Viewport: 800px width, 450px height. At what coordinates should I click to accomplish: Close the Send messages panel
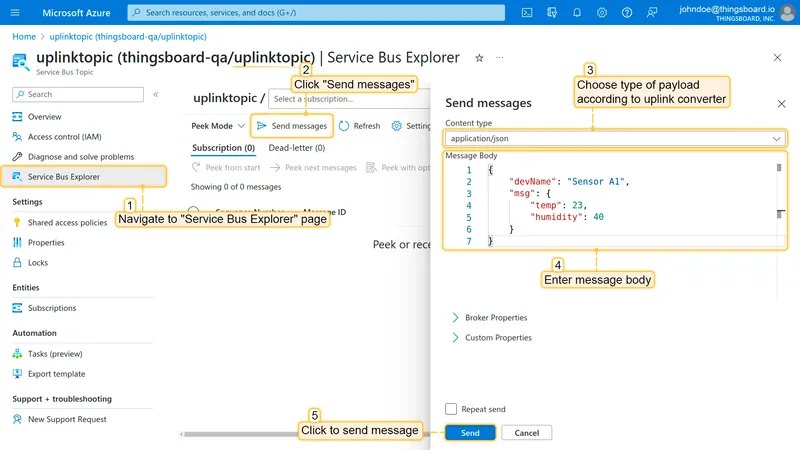(781, 104)
